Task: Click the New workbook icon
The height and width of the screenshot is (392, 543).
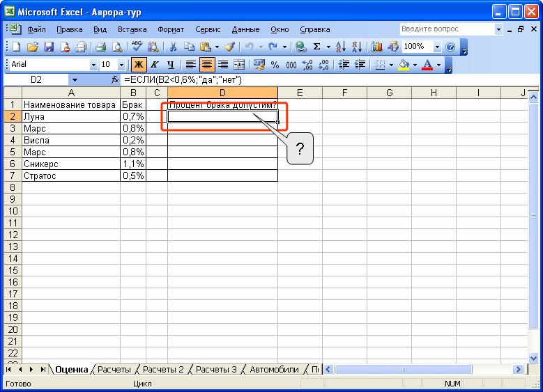Action: pos(16,47)
